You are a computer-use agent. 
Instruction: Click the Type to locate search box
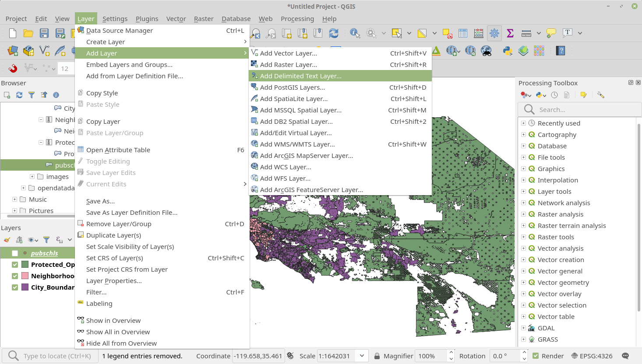pyautogui.click(x=50, y=356)
